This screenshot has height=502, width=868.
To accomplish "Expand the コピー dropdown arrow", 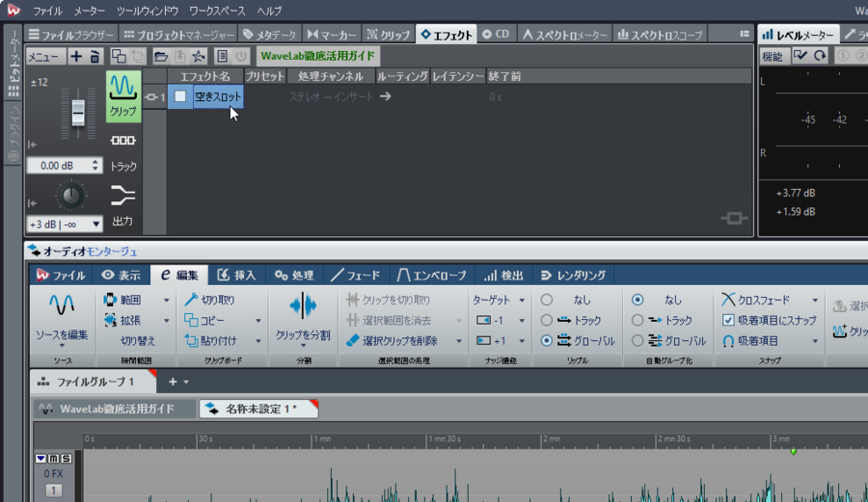I will 258,321.
